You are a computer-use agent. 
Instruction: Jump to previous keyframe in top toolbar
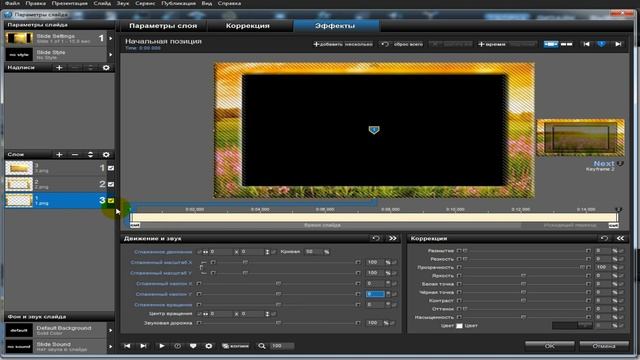(x=586, y=44)
